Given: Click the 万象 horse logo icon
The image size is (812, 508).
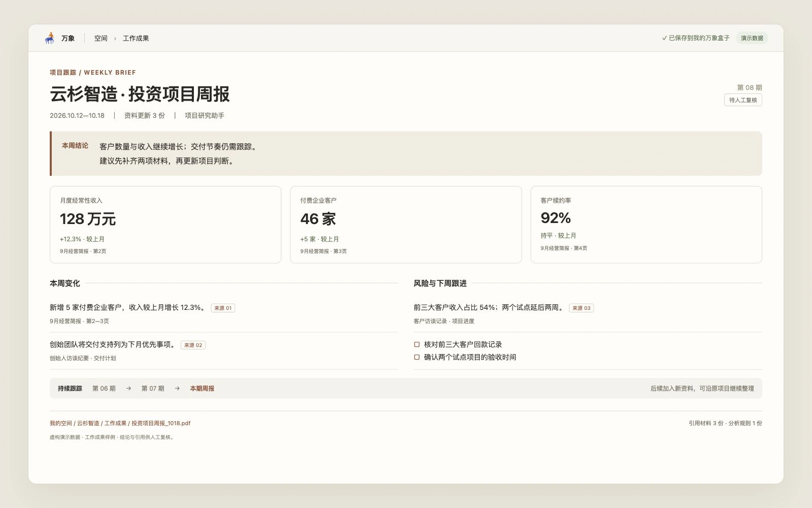Looking at the screenshot, I should [x=50, y=38].
